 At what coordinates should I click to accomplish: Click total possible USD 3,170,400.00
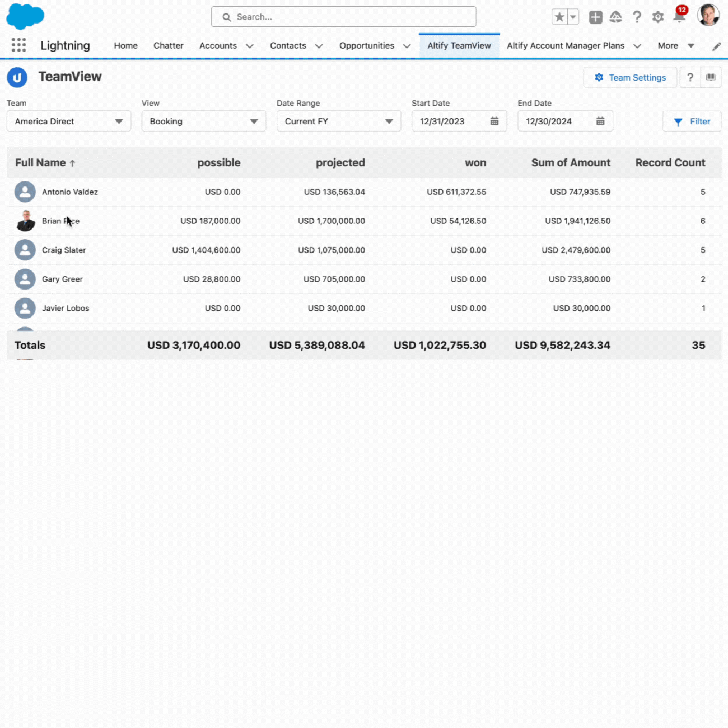pyautogui.click(x=194, y=345)
